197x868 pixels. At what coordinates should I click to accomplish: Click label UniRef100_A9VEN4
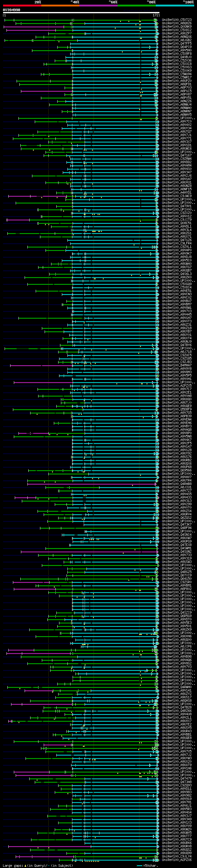(x=177, y=419)
